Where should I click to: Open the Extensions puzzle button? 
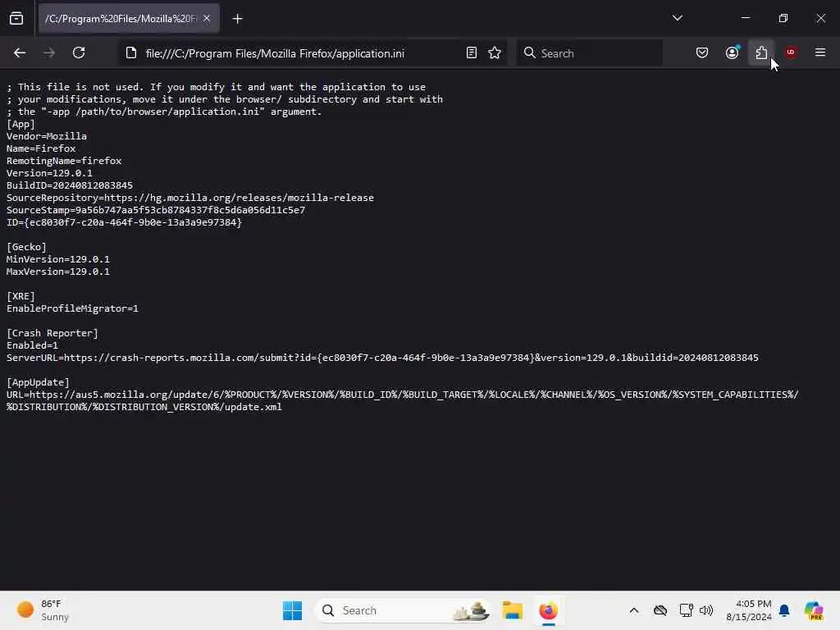pyautogui.click(x=761, y=52)
